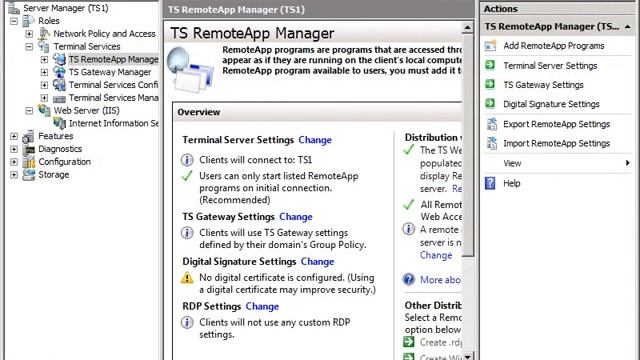Image resolution: width=640 pixels, height=360 pixels.
Task: Click the Digital Signature Settings green arrow icon
Action: 490,104
